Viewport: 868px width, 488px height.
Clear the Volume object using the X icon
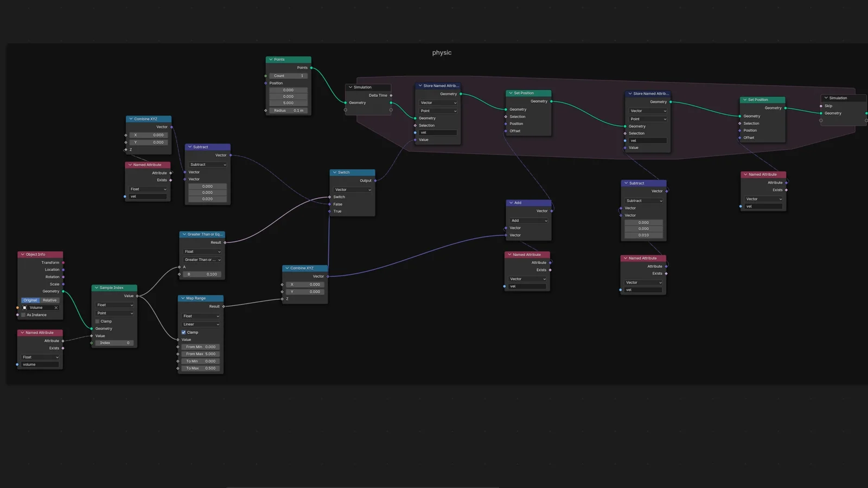[x=56, y=307]
